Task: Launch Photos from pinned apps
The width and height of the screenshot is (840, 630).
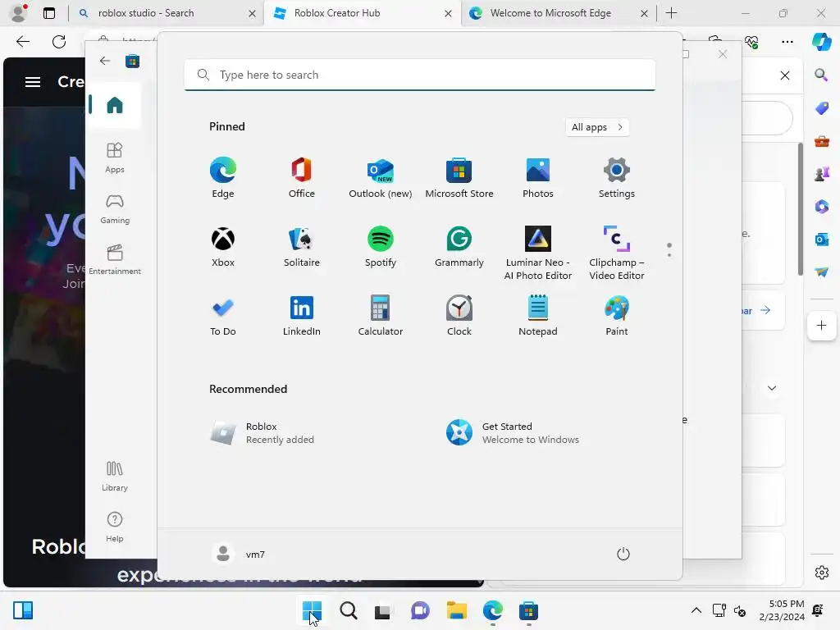Action: 538,178
